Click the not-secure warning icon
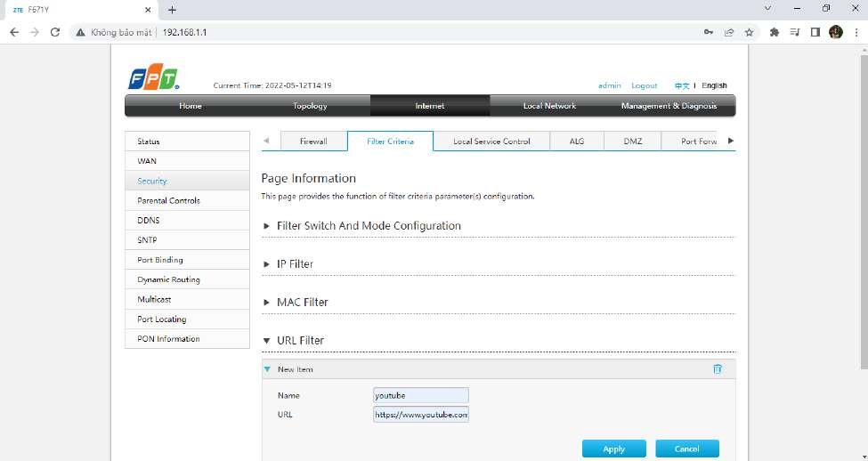This screenshot has width=868, height=461. pos(81,33)
